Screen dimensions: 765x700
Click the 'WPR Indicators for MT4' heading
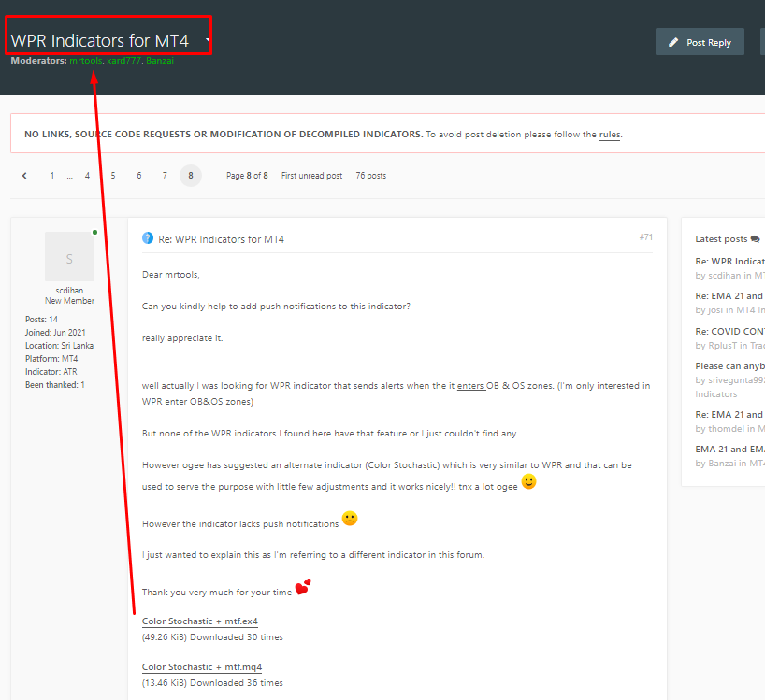pyautogui.click(x=100, y=41)
